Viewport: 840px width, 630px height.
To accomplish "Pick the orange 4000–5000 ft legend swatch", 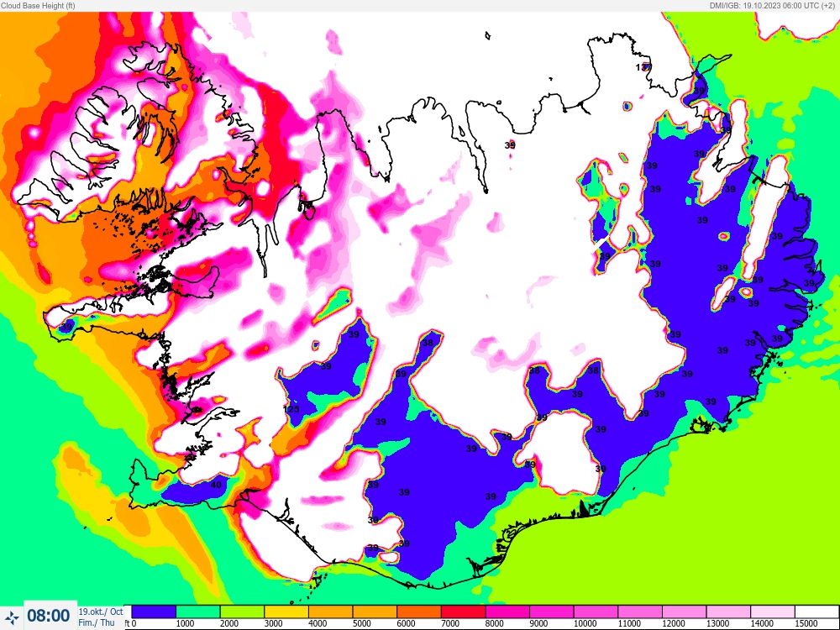I will coord(330,612).
